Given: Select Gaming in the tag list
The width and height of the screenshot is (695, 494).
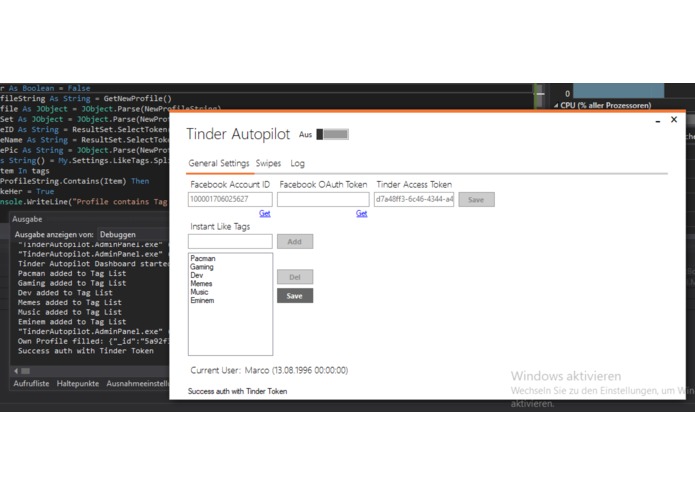Looking at the screenshot, I should [x=202, y=267].
